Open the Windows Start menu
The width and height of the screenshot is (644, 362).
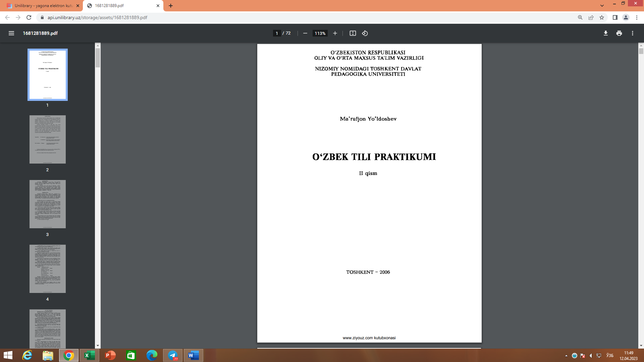pyautogui.click(x=8, y=355)
